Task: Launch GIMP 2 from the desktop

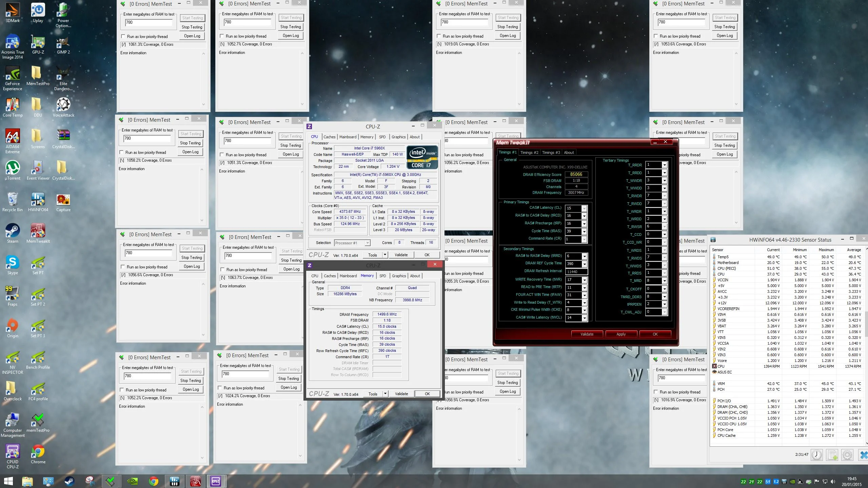Action: [63, 45]
